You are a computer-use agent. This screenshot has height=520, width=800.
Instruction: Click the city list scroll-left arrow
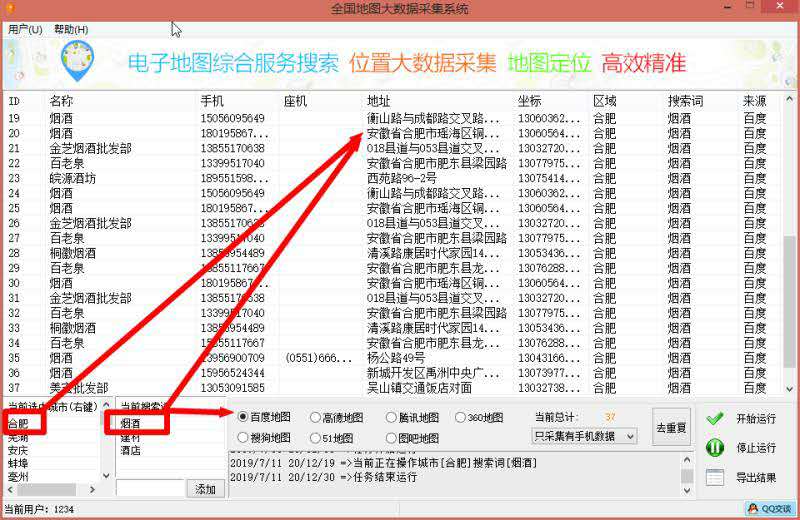10,489
